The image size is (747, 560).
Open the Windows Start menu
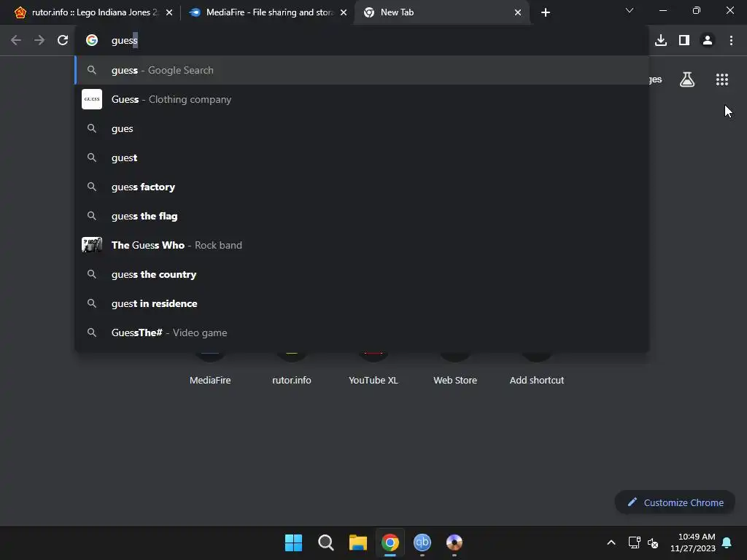tap(293, 542)
